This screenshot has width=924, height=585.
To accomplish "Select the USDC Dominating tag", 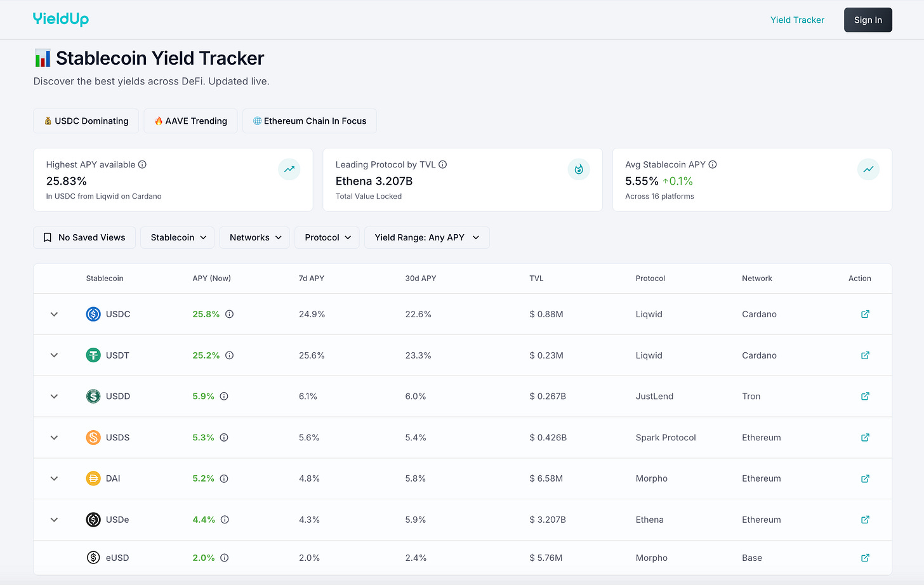I will (86, 121).
